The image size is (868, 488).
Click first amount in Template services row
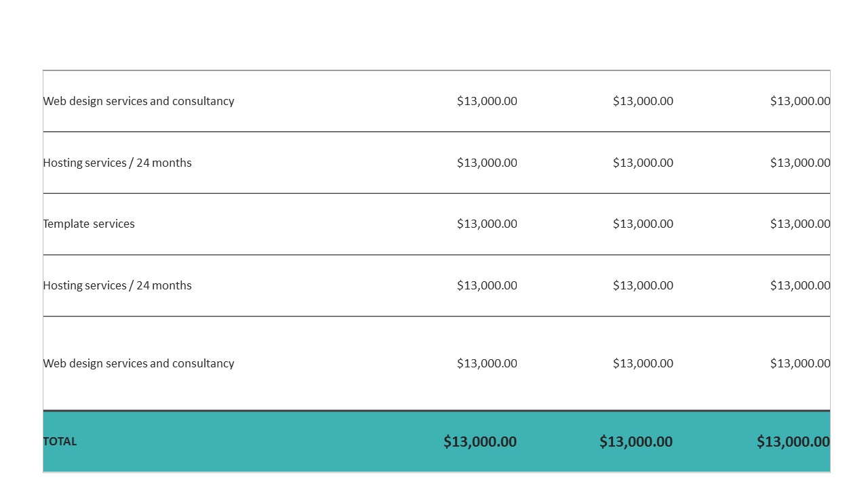487,224
